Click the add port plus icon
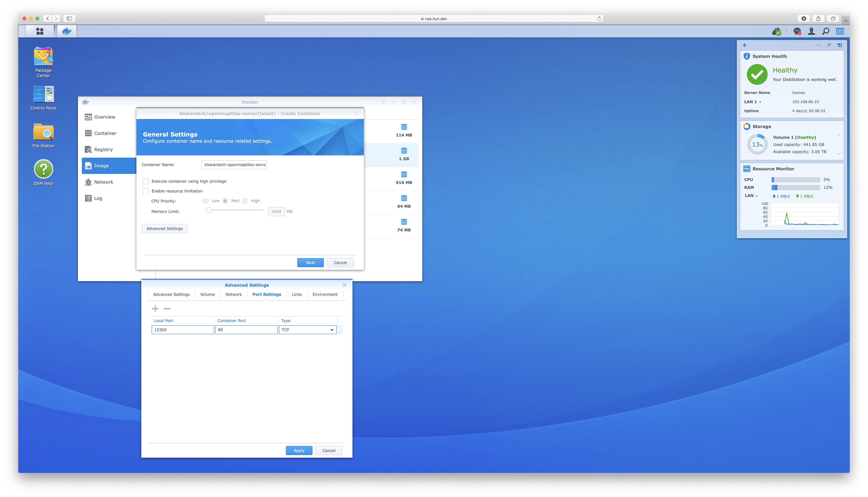The height and width of the screenshot is (497, 868). (x=155, y=309)
